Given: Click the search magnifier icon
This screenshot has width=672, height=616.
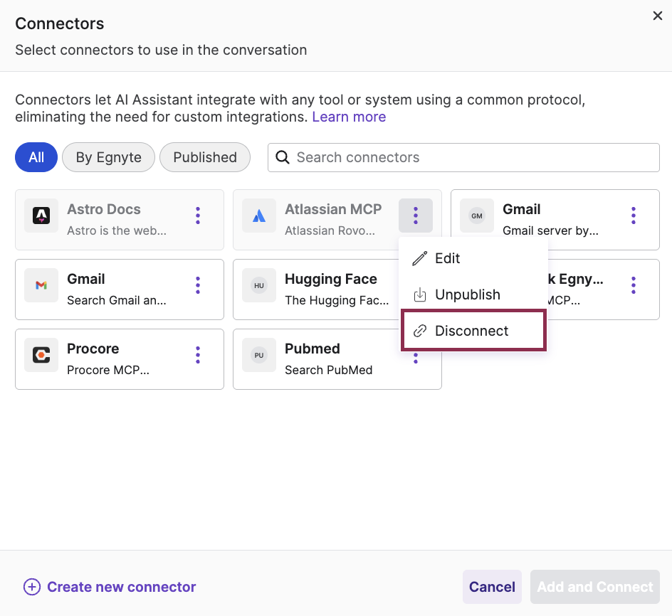Looking at the screenshot, I should (281, 157).
